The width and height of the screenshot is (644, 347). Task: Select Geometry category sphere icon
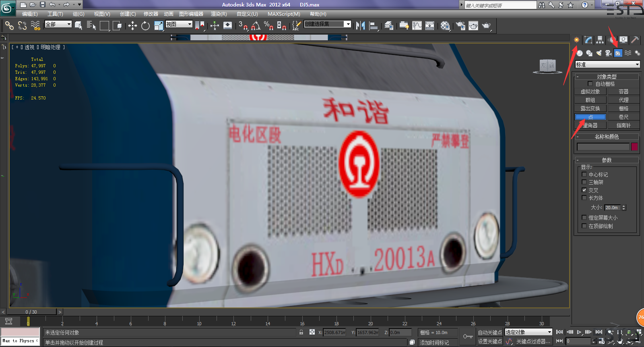point(579,53)
